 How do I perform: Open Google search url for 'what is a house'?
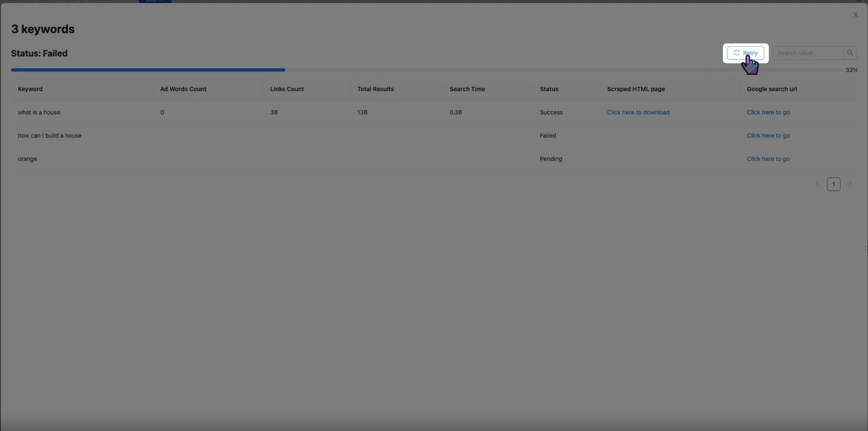(768, 112)
